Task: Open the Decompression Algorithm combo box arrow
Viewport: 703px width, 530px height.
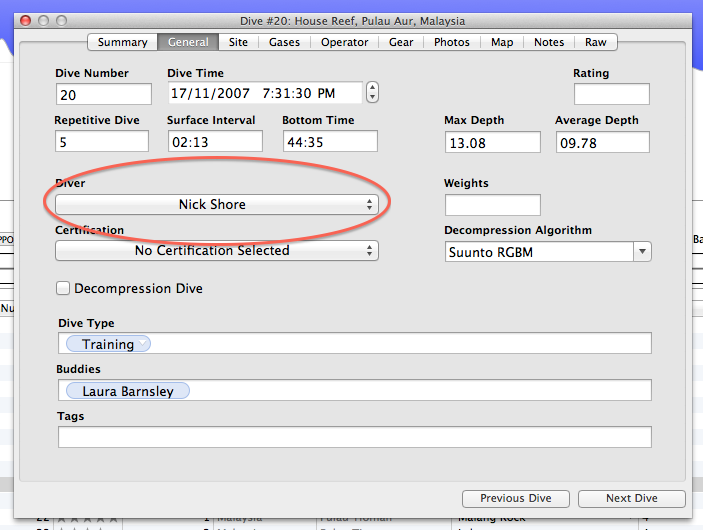Action: 641,252
